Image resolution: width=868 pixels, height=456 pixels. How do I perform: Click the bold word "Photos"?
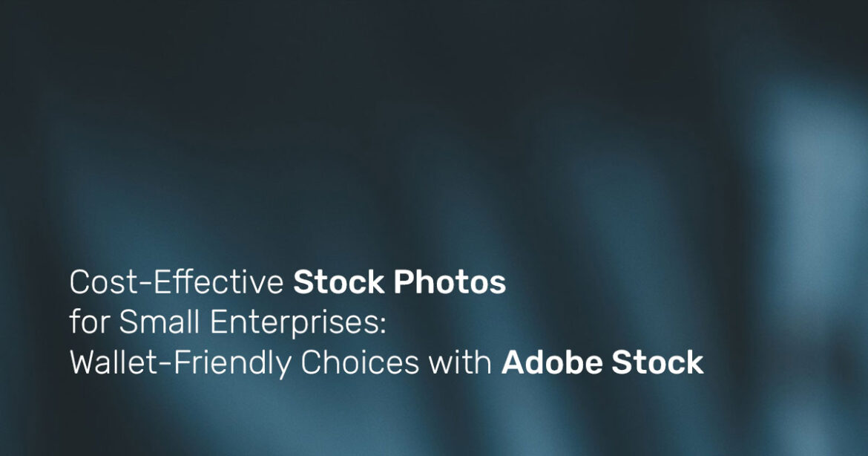tap(450, 283)
